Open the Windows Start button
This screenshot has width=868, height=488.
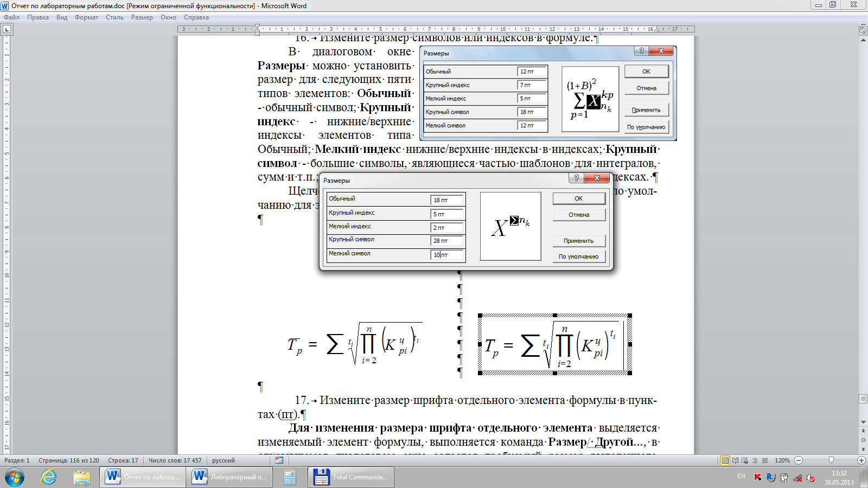15,477
